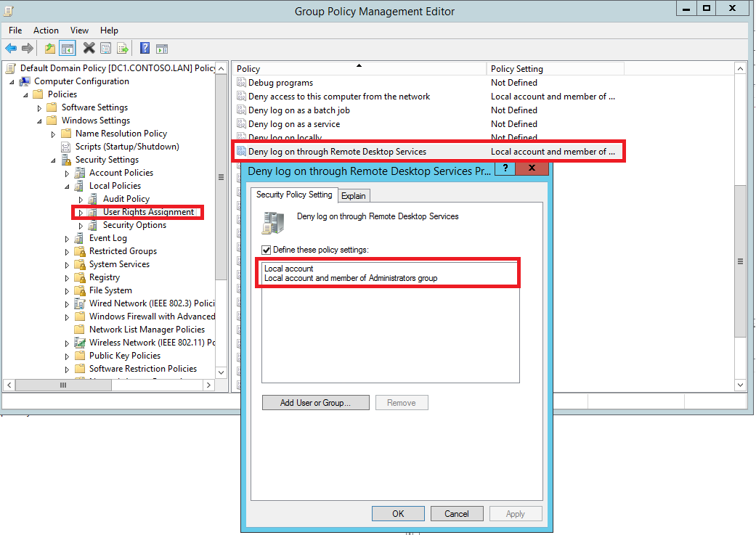Switch to the Explain tab
Screen dimensions: 756x535
click(x=354, y=195)
